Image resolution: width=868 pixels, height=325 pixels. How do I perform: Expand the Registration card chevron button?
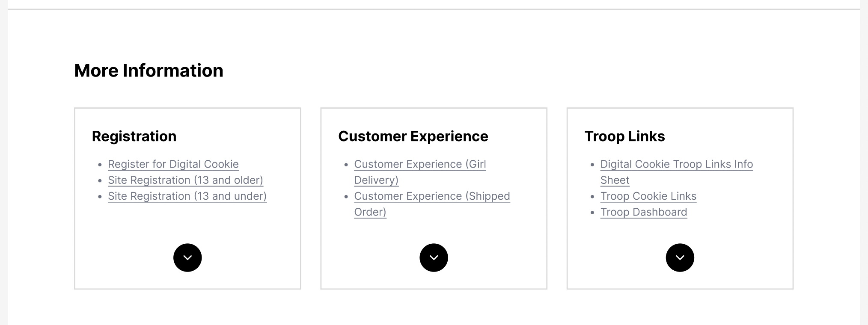187,257
